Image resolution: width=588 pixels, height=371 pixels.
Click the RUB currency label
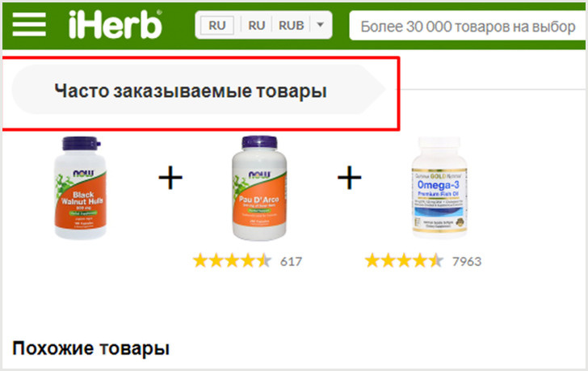point(291,26)
